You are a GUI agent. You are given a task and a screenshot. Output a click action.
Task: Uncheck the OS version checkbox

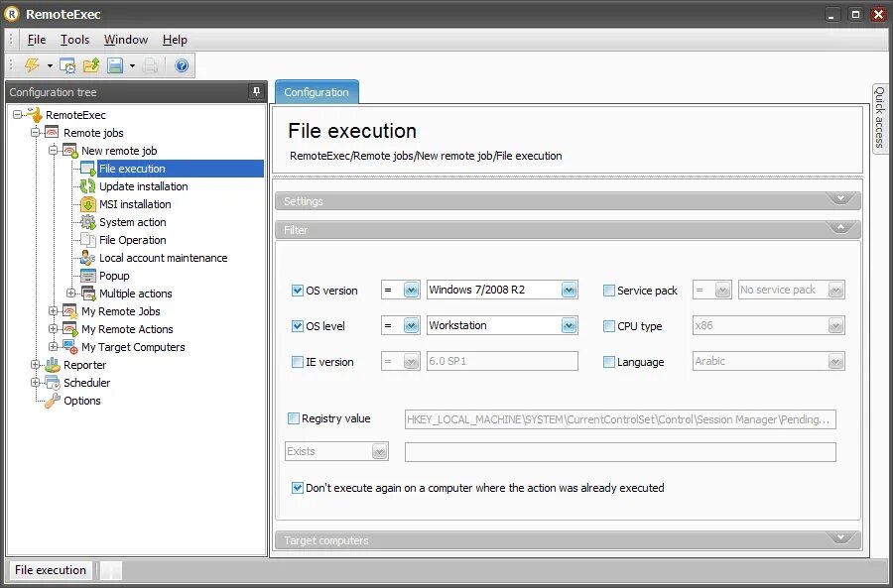click(298, 291)
